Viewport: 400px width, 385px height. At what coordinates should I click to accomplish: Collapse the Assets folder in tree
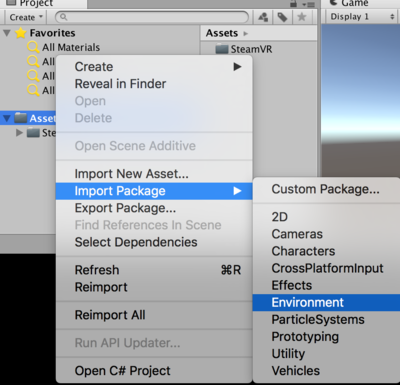click(x=7, y=118)
